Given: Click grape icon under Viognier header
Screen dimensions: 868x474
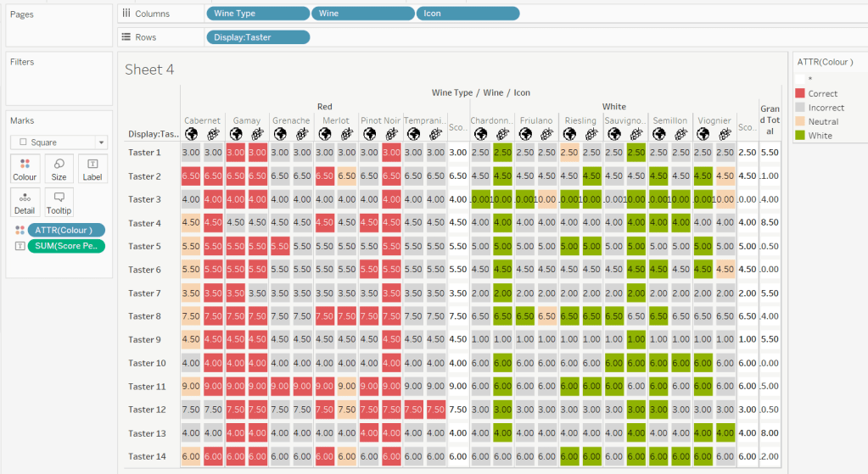Looking at the screenshot, I should [725, 134].
